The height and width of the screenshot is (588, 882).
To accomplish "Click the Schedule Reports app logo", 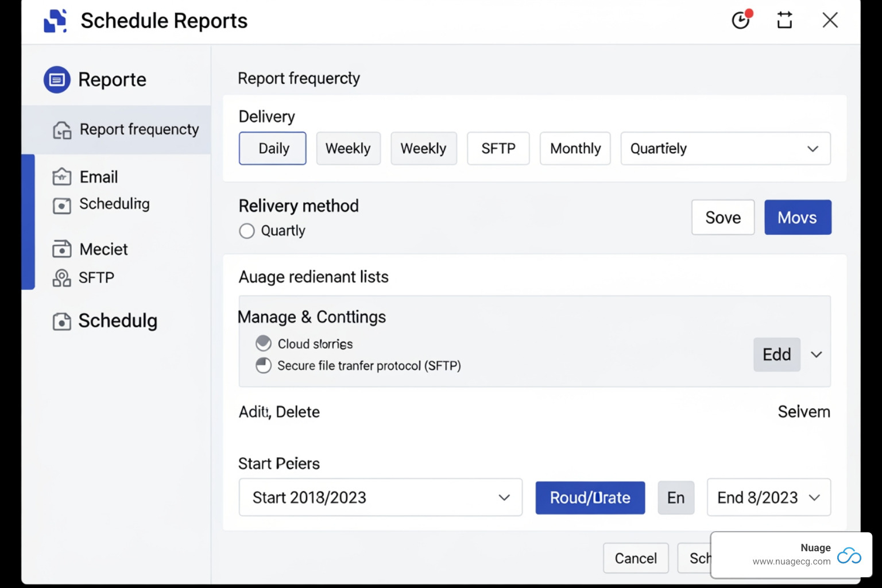I will click(55, 20).
